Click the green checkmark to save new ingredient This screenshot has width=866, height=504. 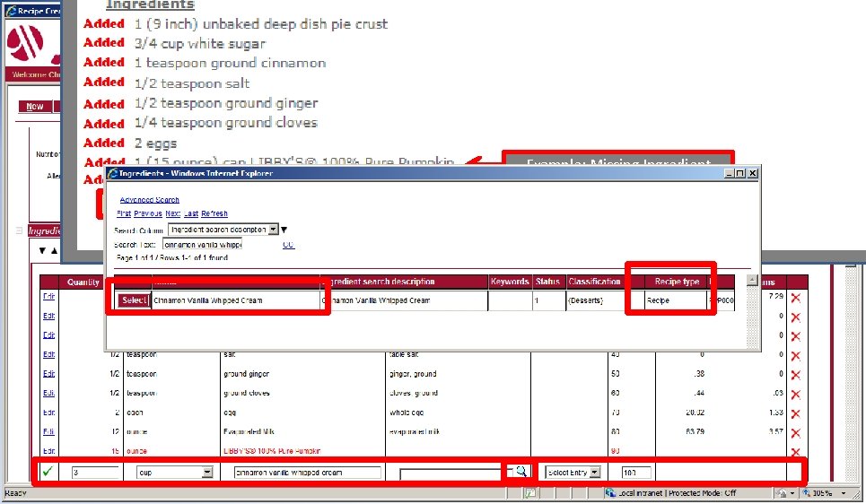[48, 472]
